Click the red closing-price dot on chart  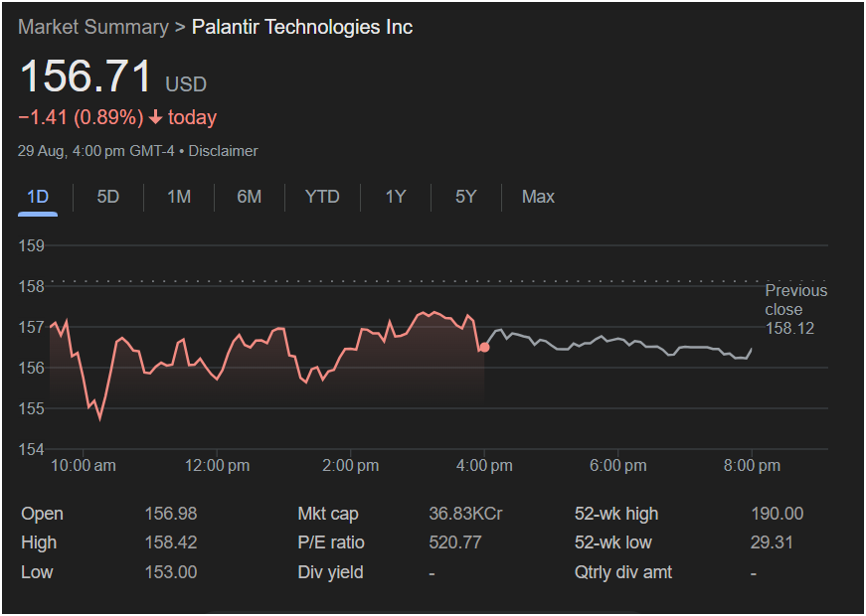484,348
